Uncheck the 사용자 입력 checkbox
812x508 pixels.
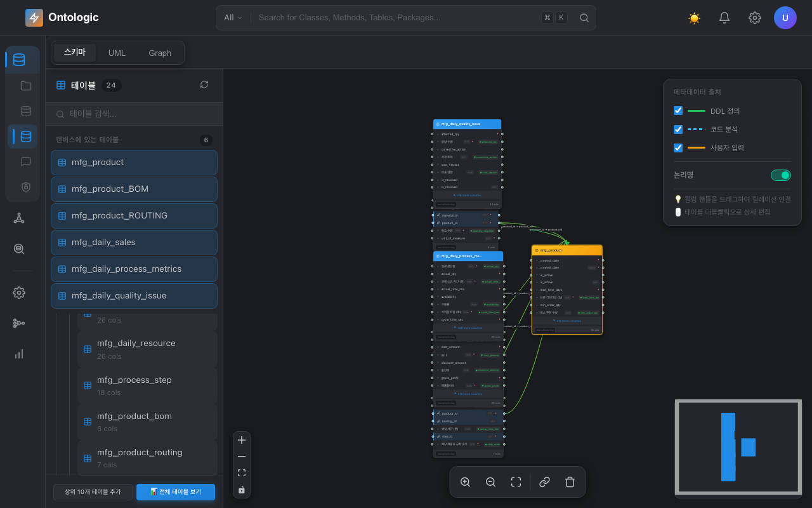678,147
